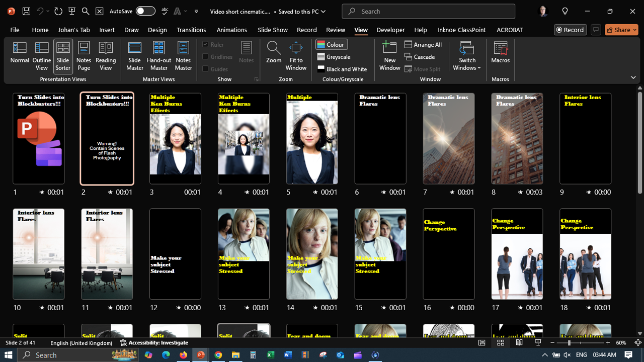This screenshot has height=362, width=644.
Task: Click the Record button top right
Action: pos(570,30)
